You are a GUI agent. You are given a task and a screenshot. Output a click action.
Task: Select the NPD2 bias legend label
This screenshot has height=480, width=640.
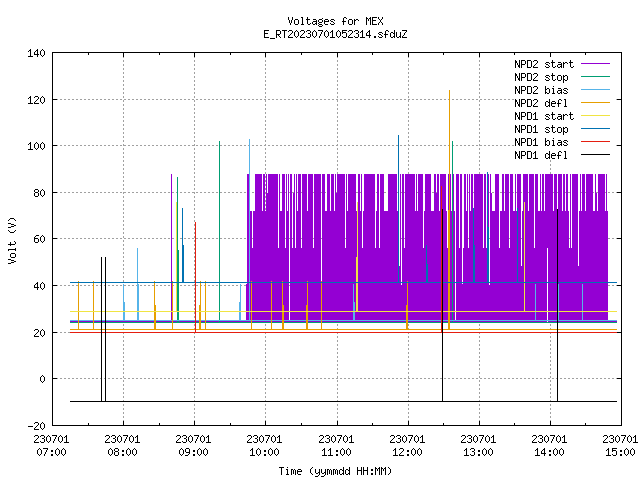pos(541,90)
